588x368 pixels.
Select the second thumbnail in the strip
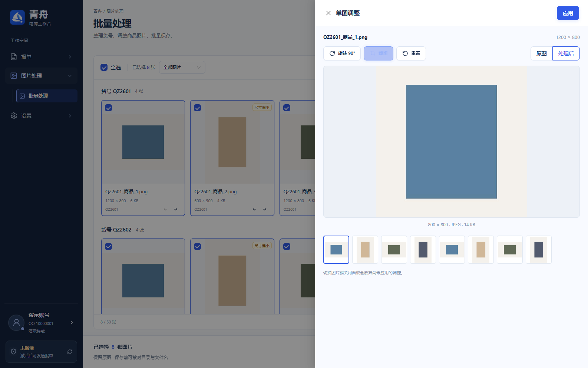pyautogui.click(x=365, y=250)
